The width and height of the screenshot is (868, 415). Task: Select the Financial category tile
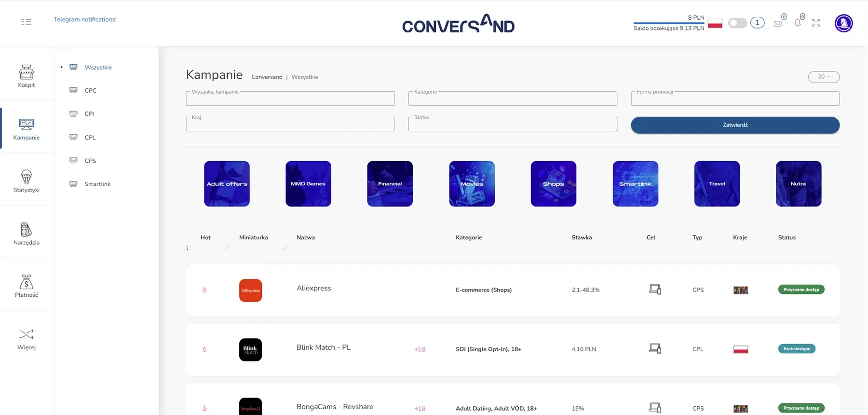tap(390, 184)
